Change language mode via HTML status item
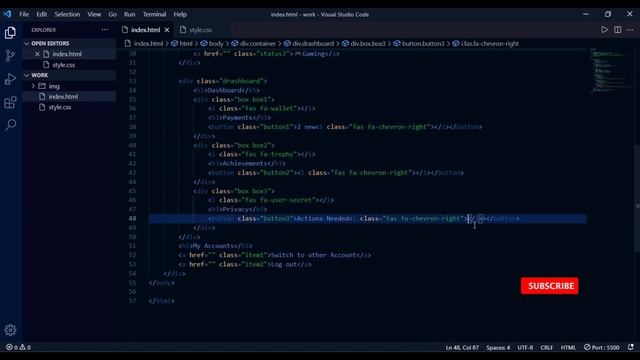 point(568,347)
